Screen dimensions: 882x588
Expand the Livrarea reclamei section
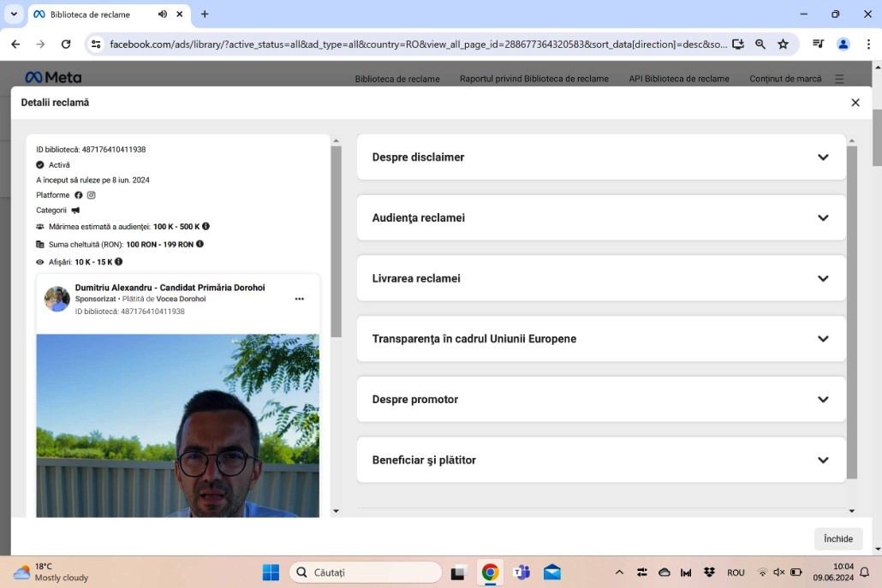coord(600,278)
